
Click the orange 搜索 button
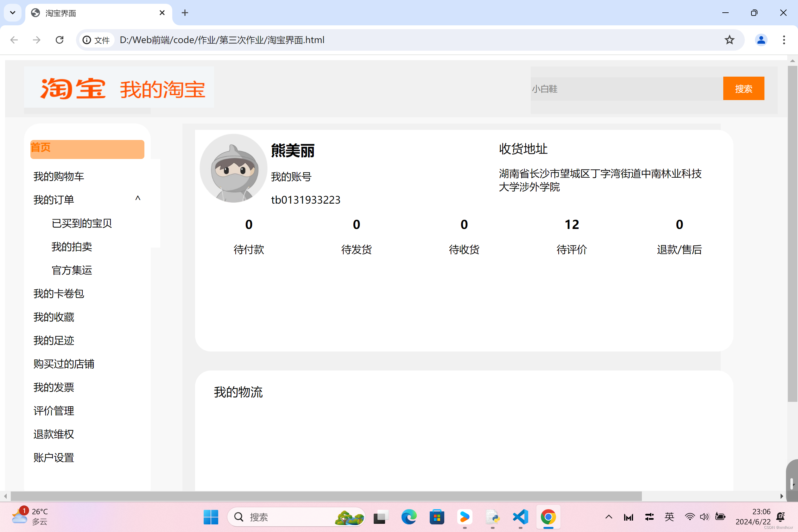pyautogui.click(x=744, y=89)
